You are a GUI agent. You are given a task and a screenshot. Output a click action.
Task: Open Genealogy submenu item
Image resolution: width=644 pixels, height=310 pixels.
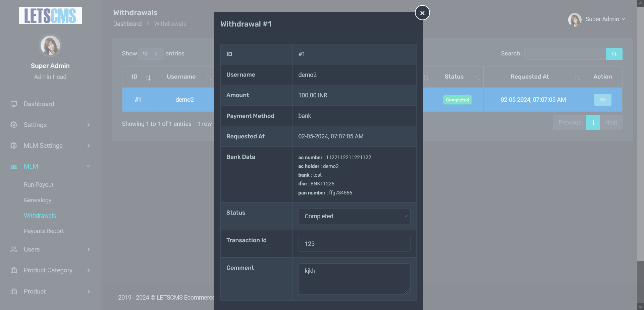click(x=38, y=200)
